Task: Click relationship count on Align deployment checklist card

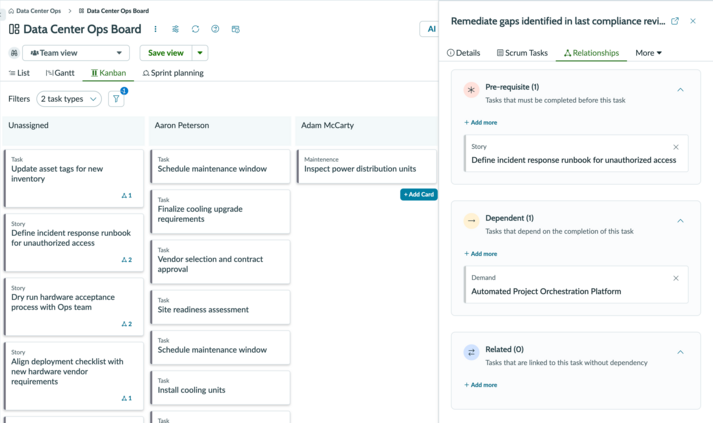Action: tap(127, 398)
